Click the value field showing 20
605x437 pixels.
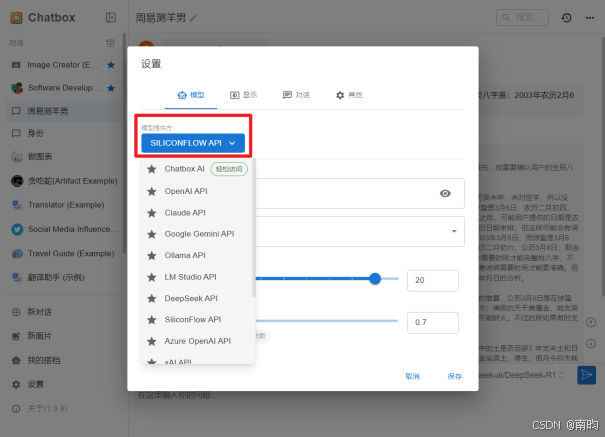point(433,280)
